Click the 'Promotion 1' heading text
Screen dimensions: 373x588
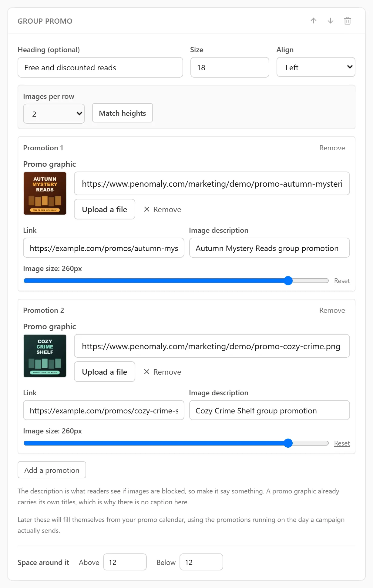[43, 148]
